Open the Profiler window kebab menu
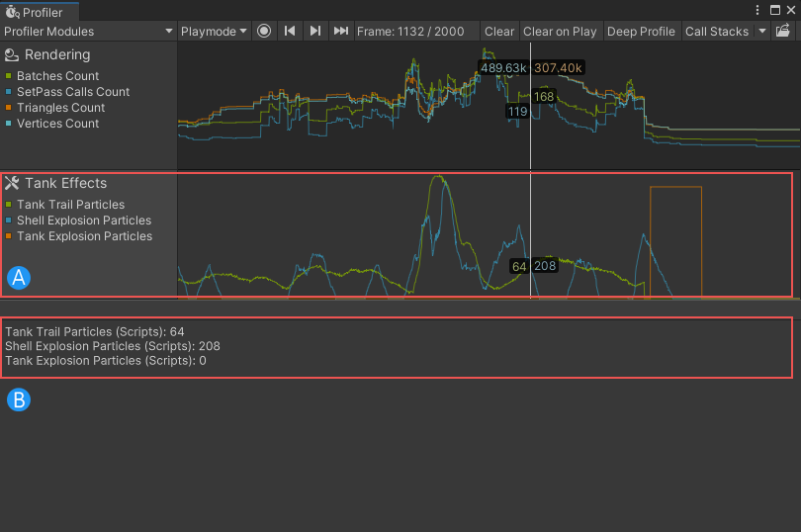The height and width of the screenshot is (532, 801). pos(757,10)
